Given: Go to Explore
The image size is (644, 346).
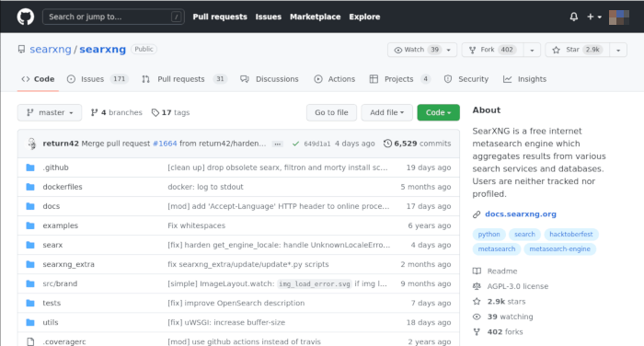Looking at the screenshot, I should 364,17.
